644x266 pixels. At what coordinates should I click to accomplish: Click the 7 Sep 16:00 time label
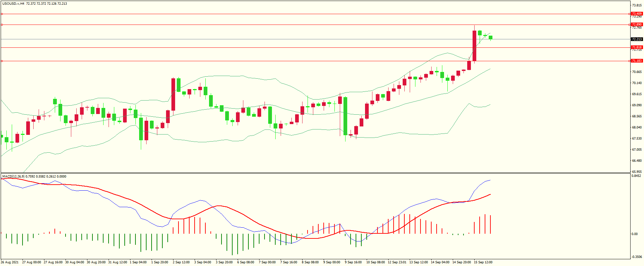289,262
